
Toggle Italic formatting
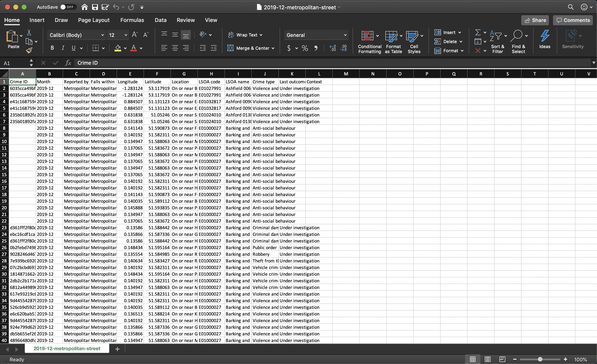(x=63, y=48)
